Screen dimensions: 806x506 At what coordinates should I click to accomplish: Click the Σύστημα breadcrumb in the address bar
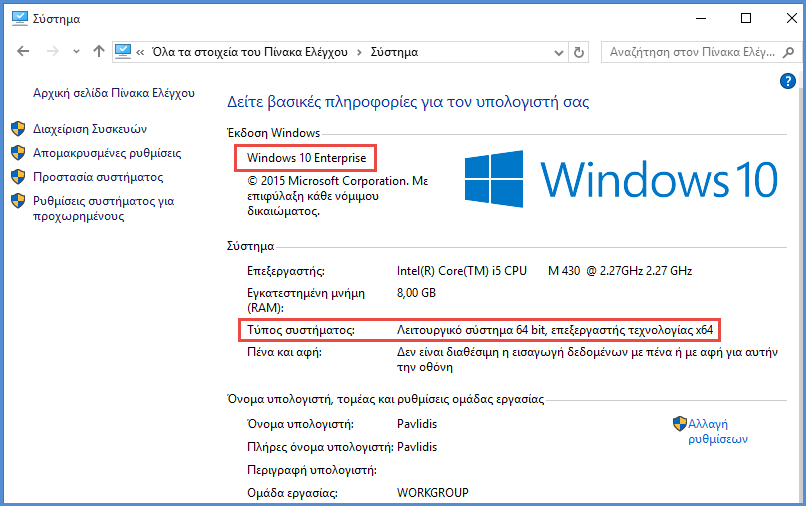[394, 52]
